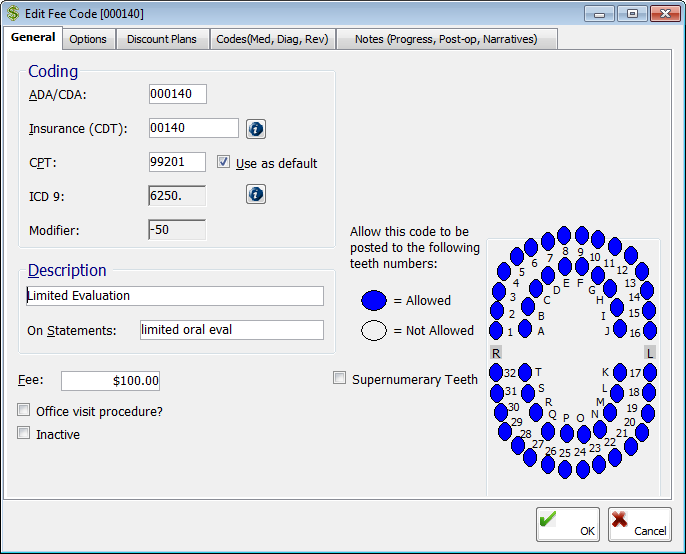Click the ADA/CDA code field
Viewport: 686px width, 554px height.
click(178, 94)
